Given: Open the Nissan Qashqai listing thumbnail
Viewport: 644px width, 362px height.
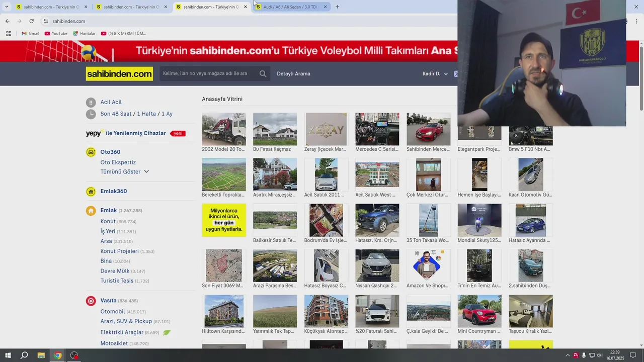Looking at the screenshot, I should (377, 265).
